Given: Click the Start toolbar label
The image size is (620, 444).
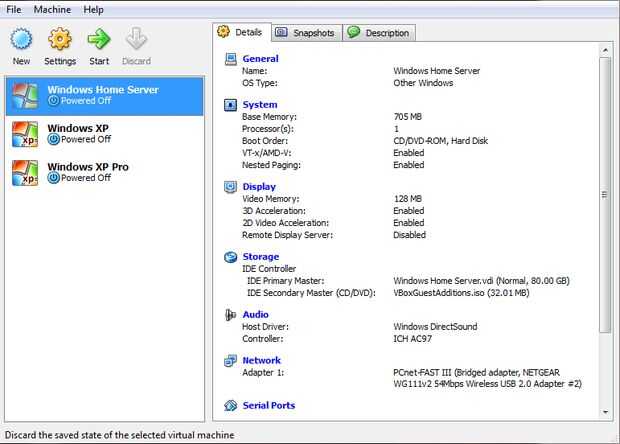Looking at the screenshot, I should click(99, 61).
